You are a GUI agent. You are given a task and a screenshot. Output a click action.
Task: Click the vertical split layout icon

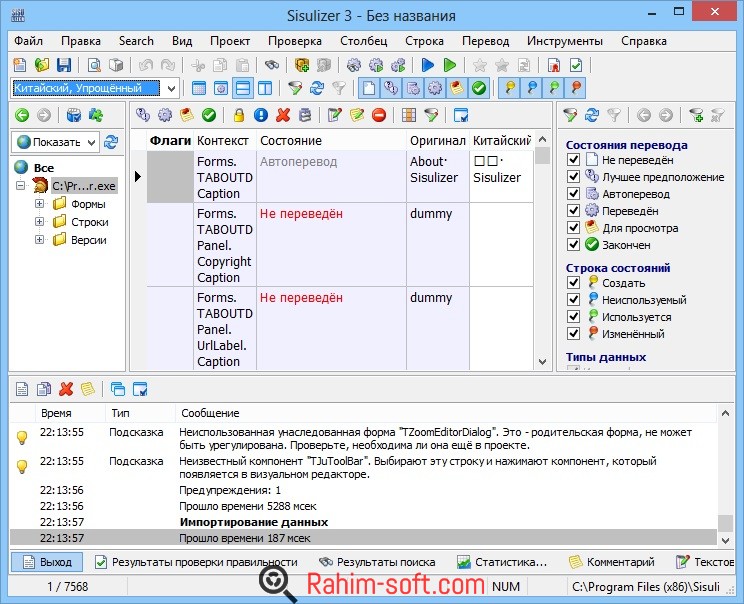(265, 88)
